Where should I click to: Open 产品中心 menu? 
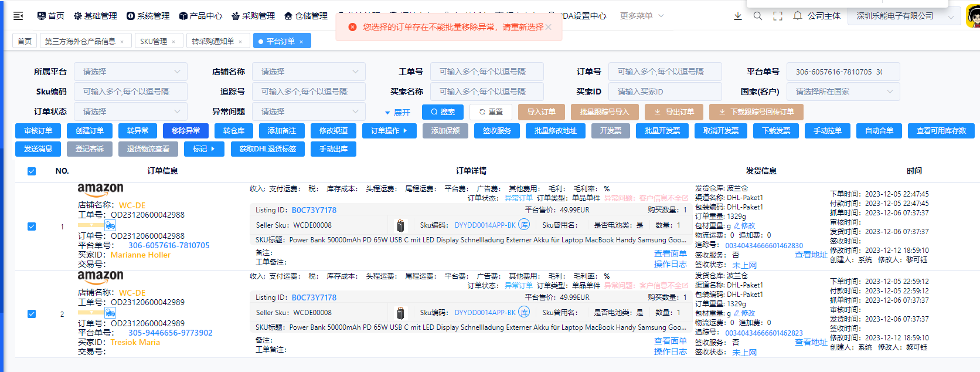pos(201,16)
